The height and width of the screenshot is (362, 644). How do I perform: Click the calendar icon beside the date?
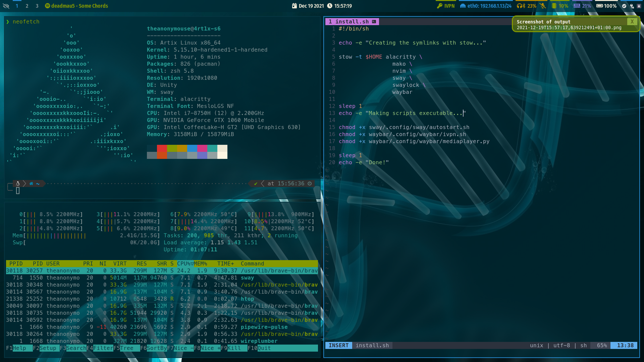pyautogui.click(x=294, y=6)
